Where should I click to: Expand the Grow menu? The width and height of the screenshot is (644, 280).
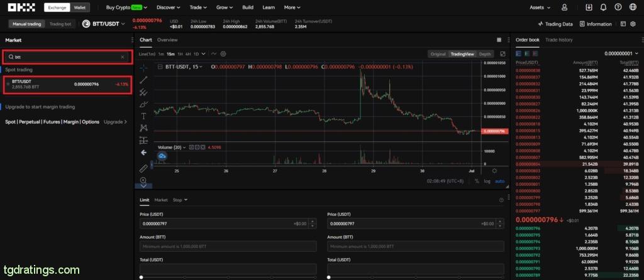point(225,8)
